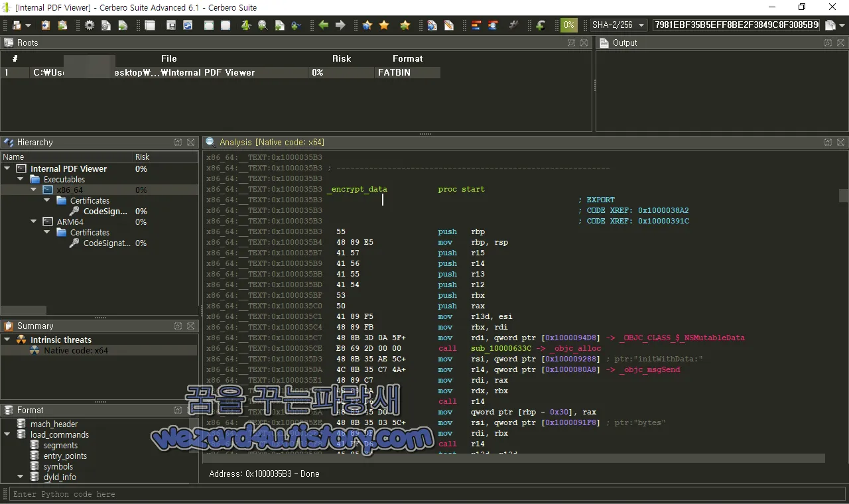Click the first white square view icon
The width and height of the screenshot is (849, 504).
click(x=209, y=25)
